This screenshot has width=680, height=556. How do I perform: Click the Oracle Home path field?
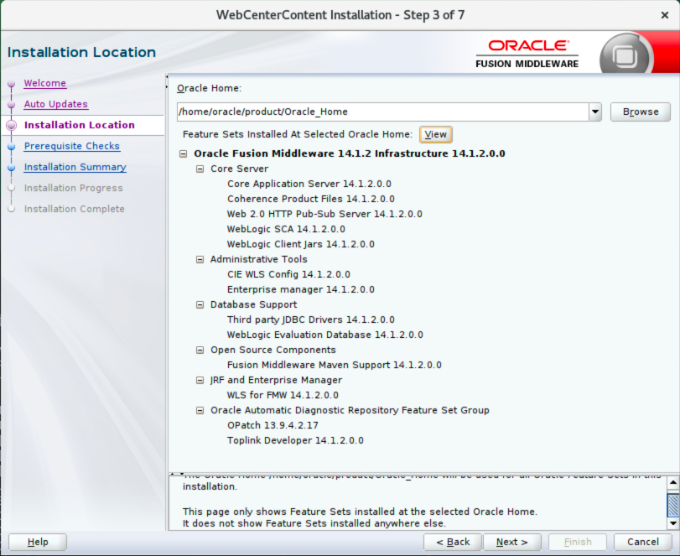tap(383, 112)
